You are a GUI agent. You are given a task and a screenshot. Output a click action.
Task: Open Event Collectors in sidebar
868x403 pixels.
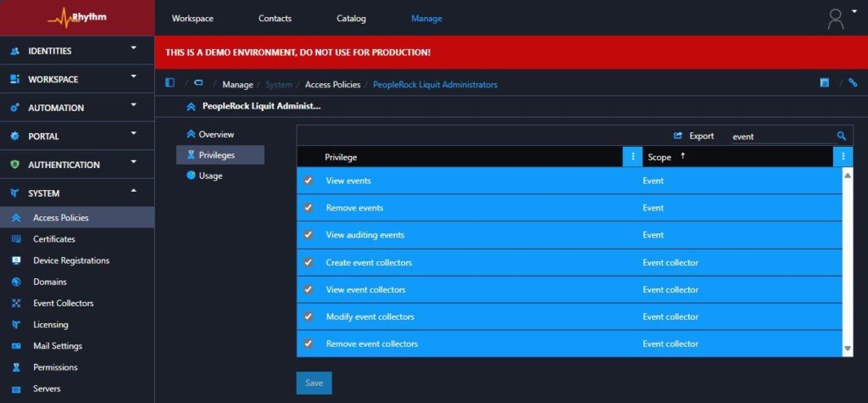(63, 303)
